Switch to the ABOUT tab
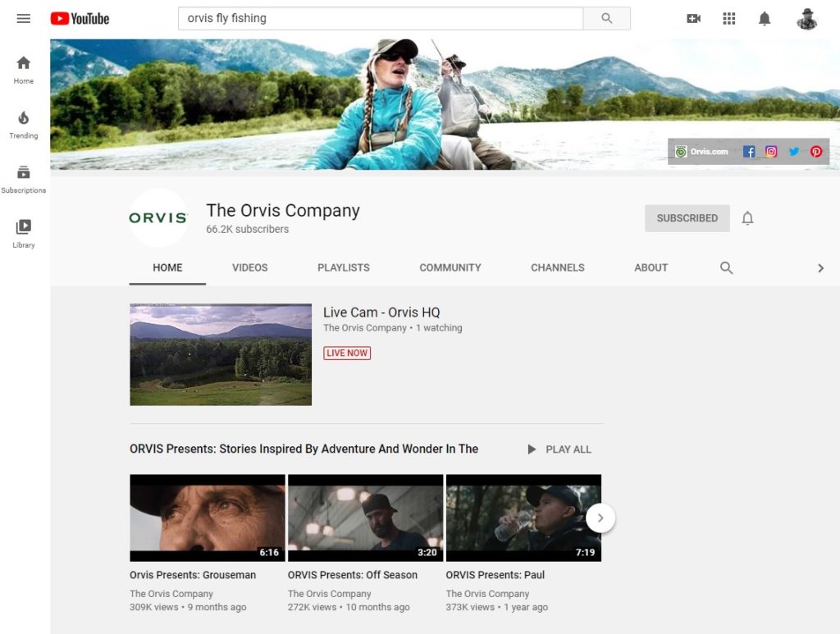 pyautogui.click(x=651, y=267)
